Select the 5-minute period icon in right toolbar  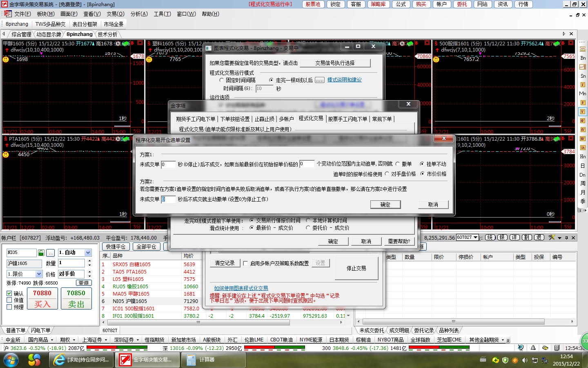(583, 112)
